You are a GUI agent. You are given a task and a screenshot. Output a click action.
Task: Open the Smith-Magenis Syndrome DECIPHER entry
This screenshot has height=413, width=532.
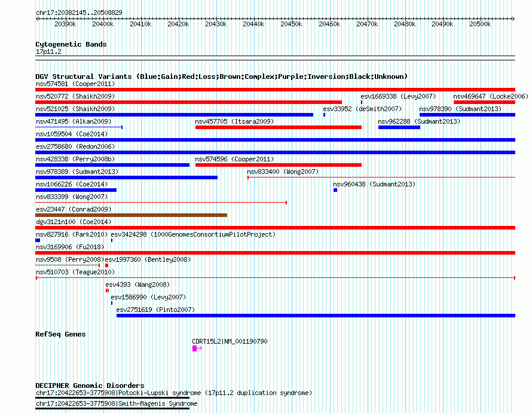click(117, 404)
